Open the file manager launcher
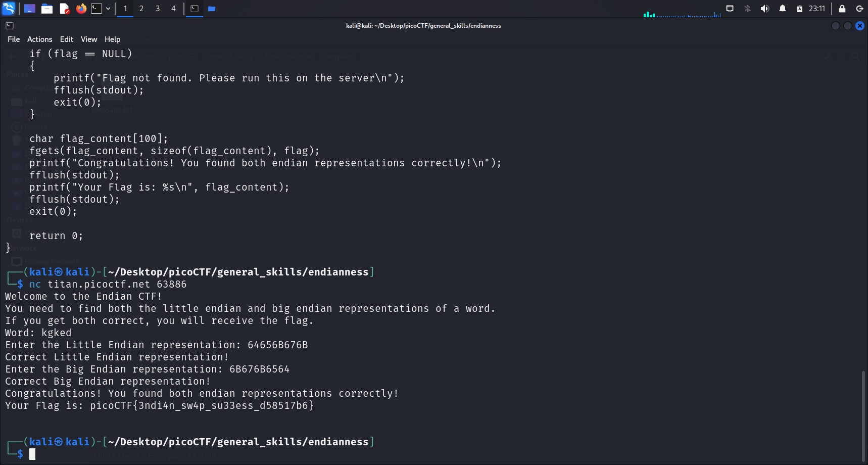868x465 pixels. [47, 9]
